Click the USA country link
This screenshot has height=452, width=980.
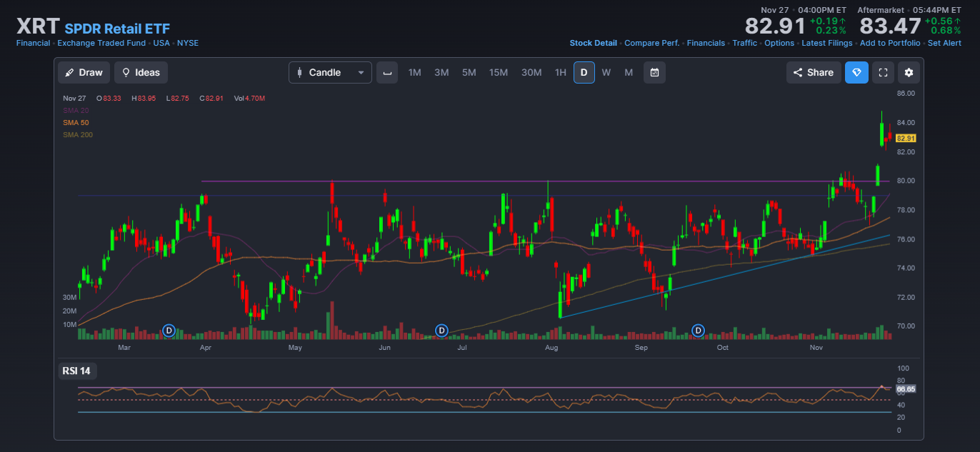pos(161,43)
